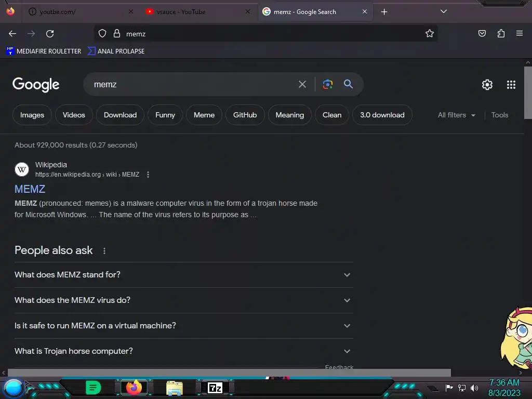Image resolution: width=532 pixels, height=399 pixels.
Task: Close the vsauce YouTube tab
Action: coord(248,12)
